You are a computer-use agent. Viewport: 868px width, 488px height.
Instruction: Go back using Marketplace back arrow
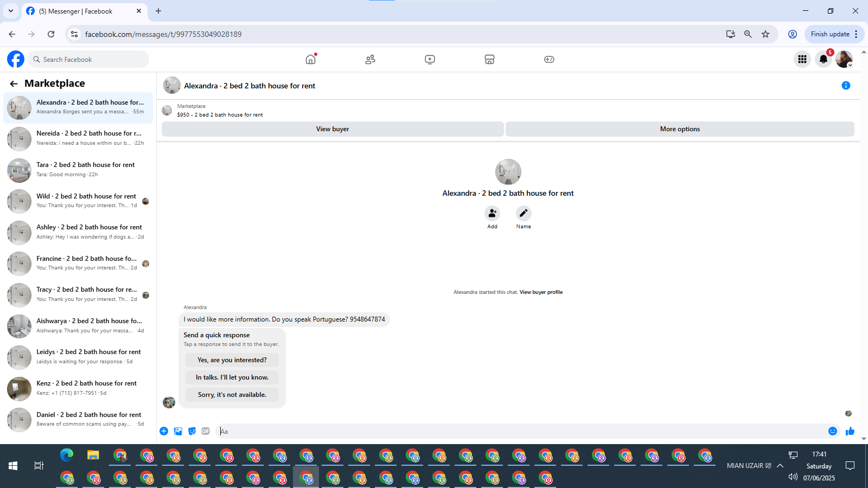tap(14, 84)
